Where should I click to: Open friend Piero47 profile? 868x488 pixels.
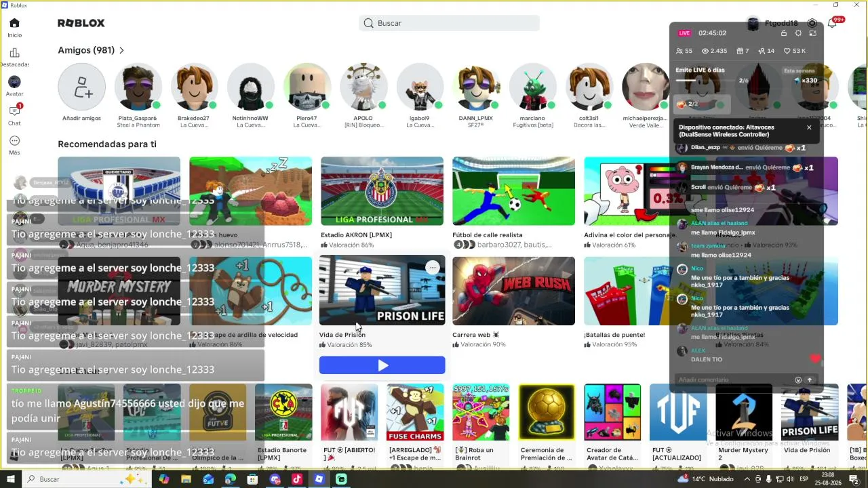pos(307,87)
